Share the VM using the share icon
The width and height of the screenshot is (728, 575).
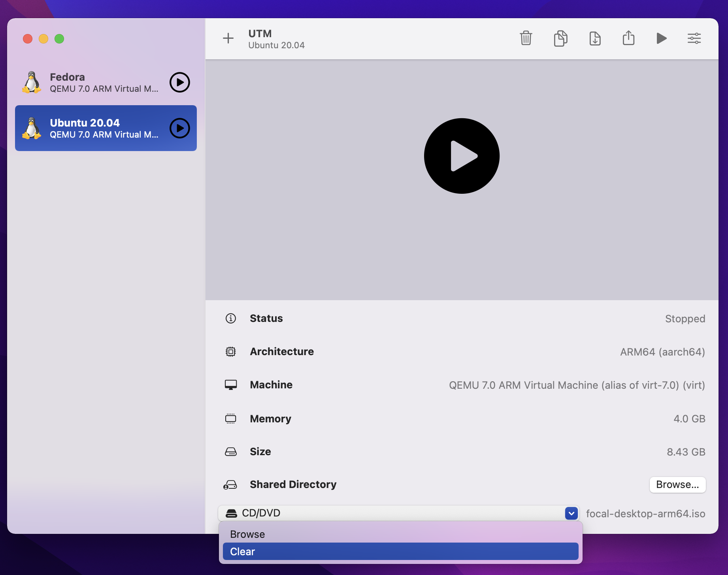point(628,38)
